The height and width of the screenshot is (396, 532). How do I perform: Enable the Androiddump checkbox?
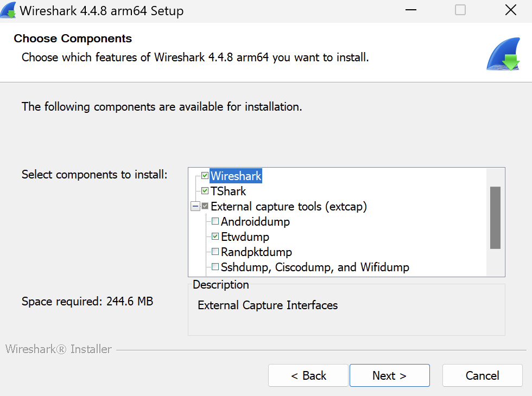coord(216,221)
